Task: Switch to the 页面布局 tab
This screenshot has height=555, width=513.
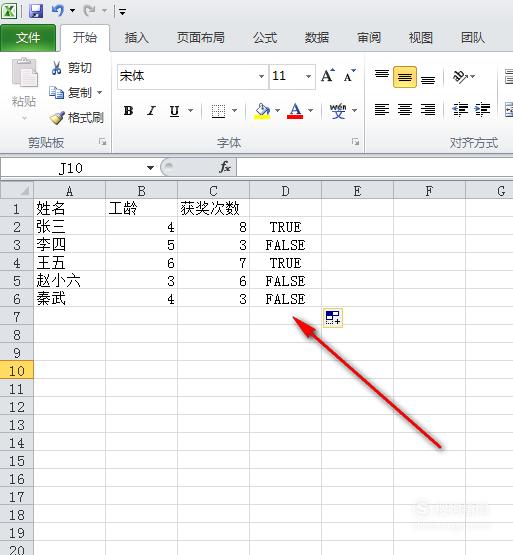Action: [200, 38]
